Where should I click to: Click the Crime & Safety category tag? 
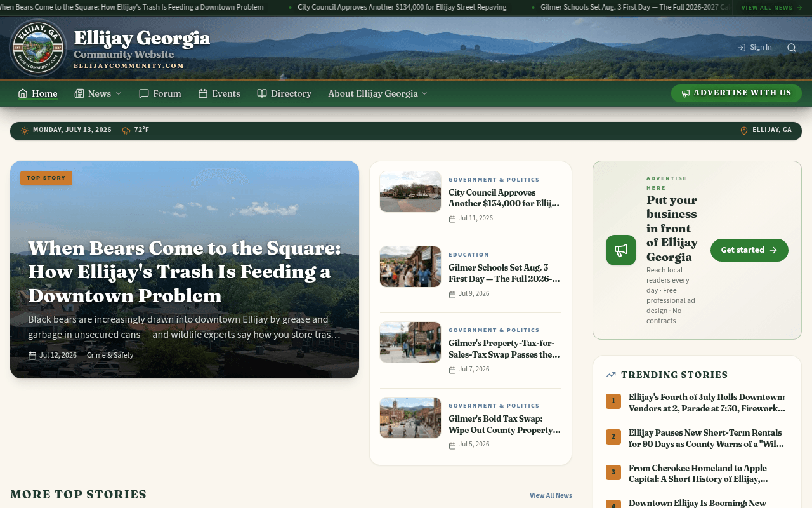[x=110, y=356]
